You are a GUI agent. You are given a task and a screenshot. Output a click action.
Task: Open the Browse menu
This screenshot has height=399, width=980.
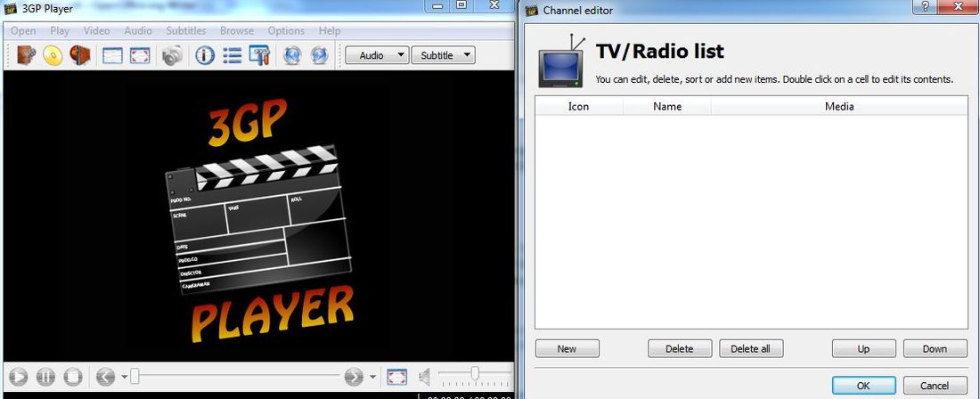point(237,30)
